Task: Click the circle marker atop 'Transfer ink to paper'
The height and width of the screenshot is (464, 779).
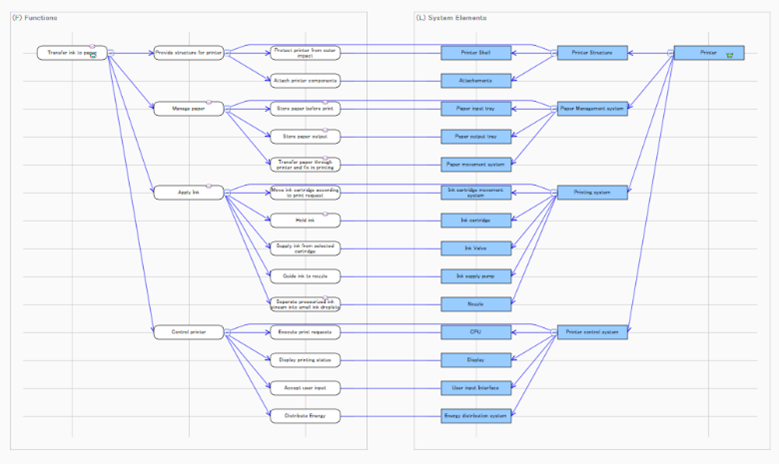Action: pos(92,46)
